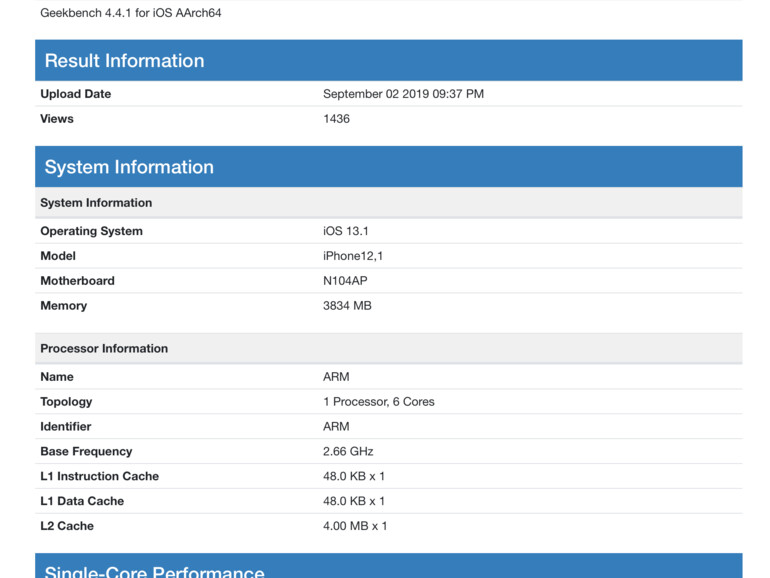Select the L1 Instruction Cache 48.0 KB value

[354, 476]
